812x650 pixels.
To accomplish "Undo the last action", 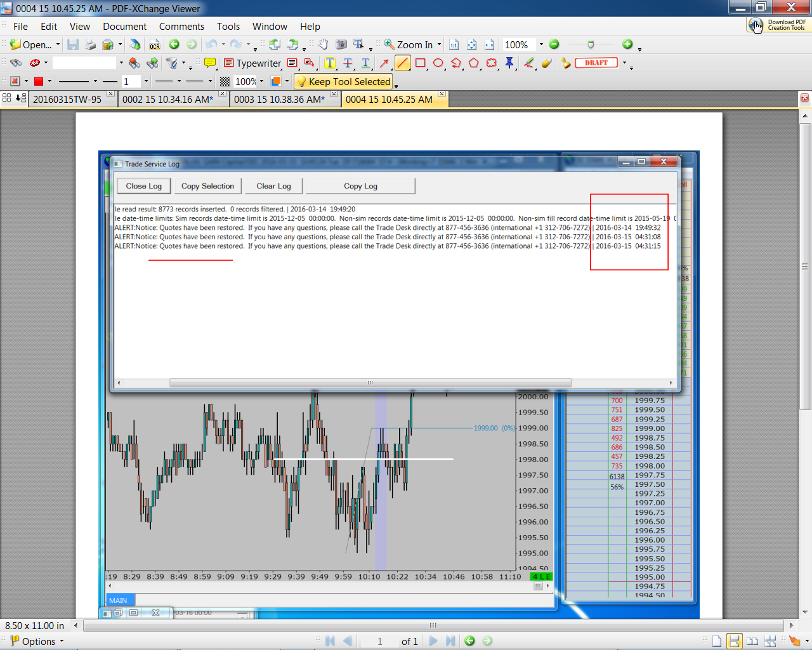I will pos(211,44).
